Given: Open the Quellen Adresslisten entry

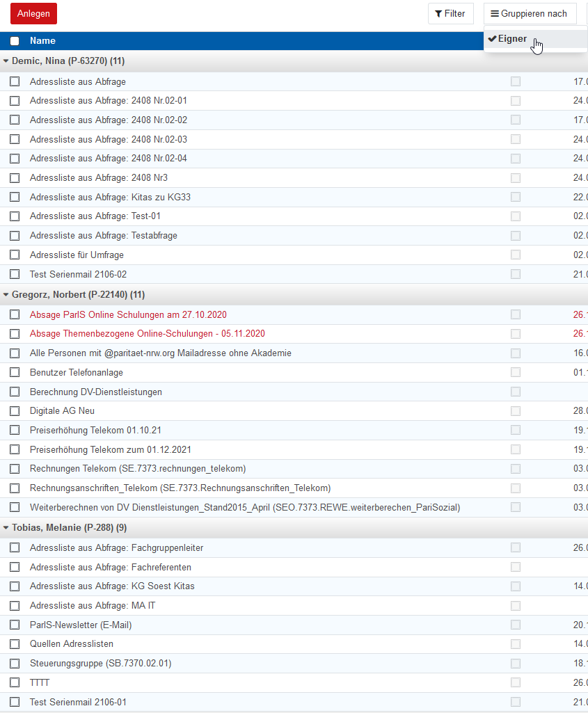Looking at the screenshot, I should (x=71, y=644).
